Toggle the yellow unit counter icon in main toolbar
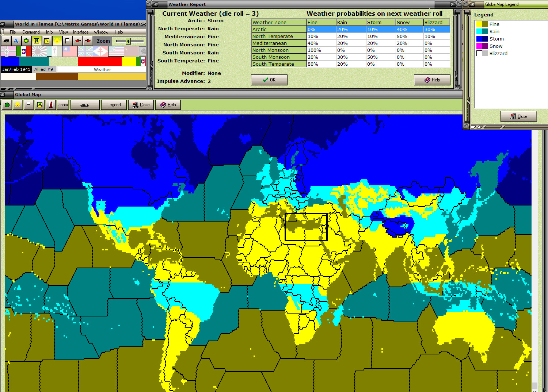The width and height of the screenshot is (548, 392). tap(37, 41)
